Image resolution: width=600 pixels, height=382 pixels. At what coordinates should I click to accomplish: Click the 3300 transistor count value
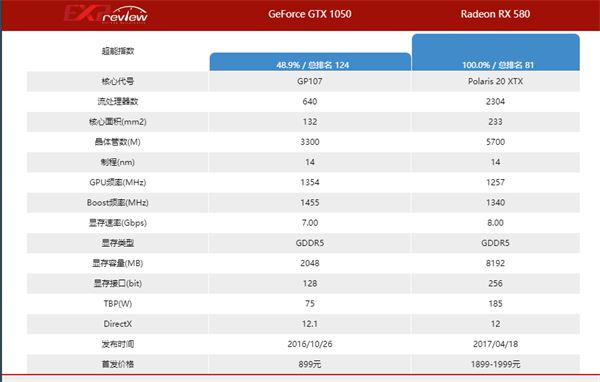(310, 142)
